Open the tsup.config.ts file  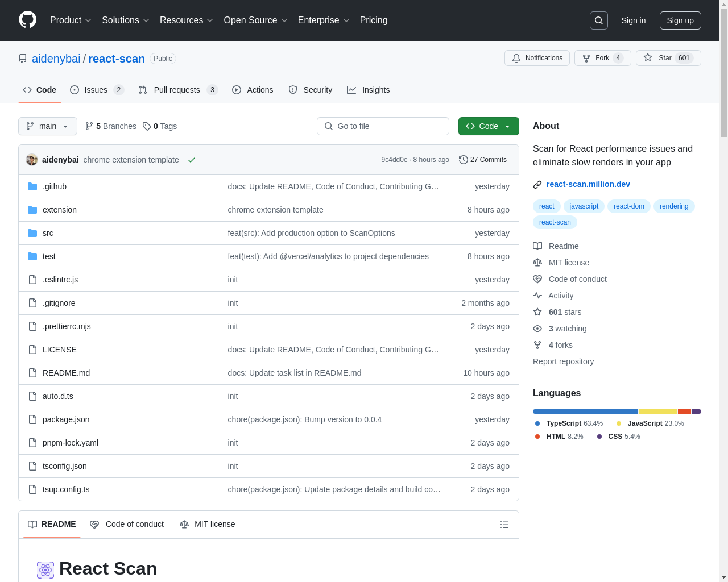point(66,489)
